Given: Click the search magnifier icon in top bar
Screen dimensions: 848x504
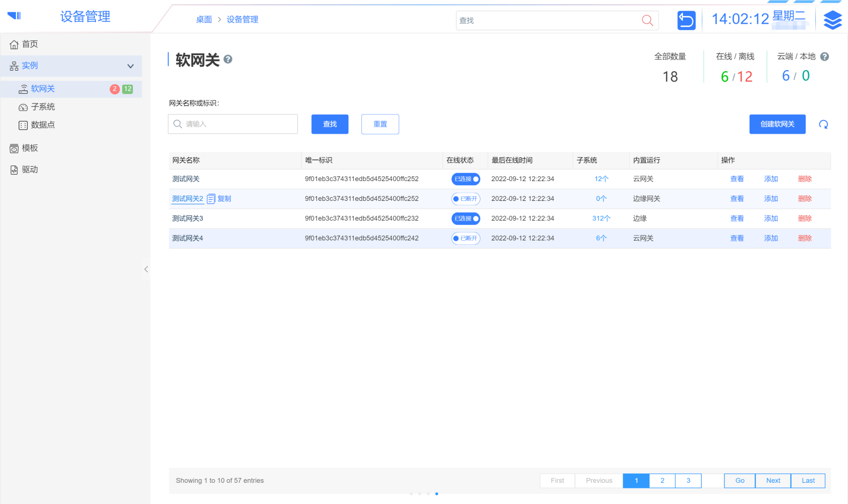Looking at the screenshot, I should (647, 20).
